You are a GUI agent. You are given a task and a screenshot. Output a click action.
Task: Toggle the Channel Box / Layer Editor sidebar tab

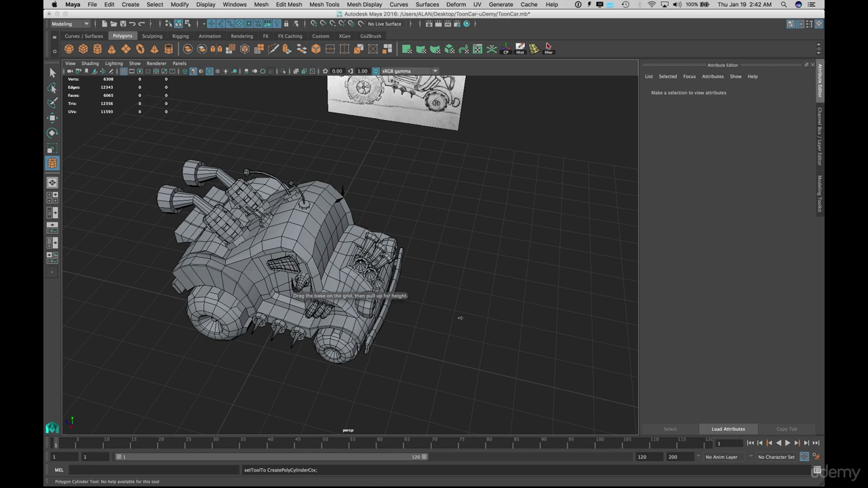pyautogui.click(x=819, y=136)
